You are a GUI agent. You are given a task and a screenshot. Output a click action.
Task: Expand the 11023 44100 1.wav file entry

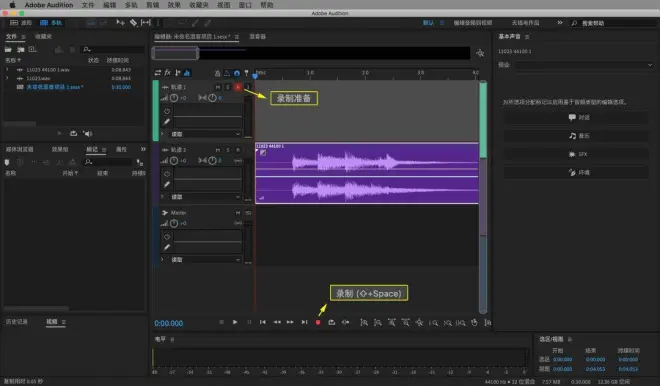pyautogui.click(x=7, y=69)
